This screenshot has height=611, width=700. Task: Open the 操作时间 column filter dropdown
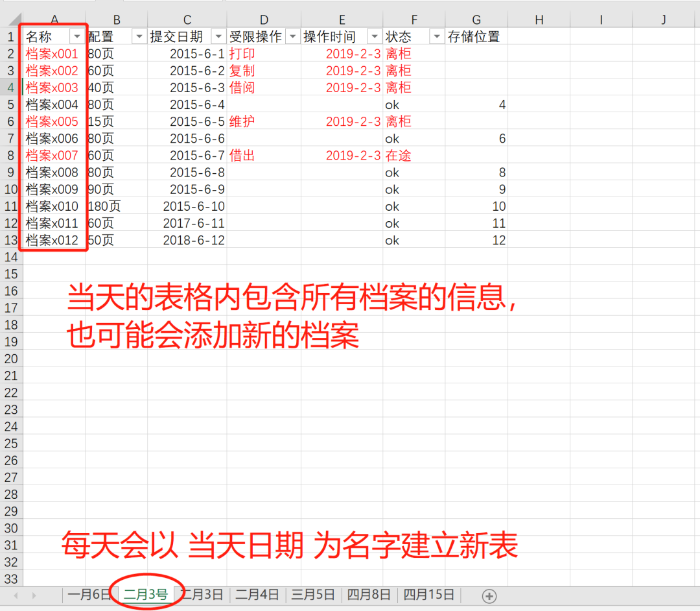[375, 36]
